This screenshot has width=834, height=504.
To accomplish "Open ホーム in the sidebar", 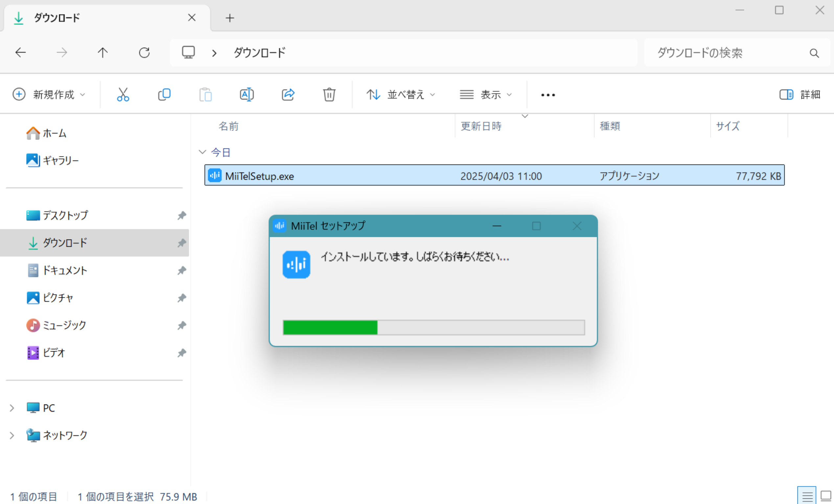I will [x=46, y=133].
